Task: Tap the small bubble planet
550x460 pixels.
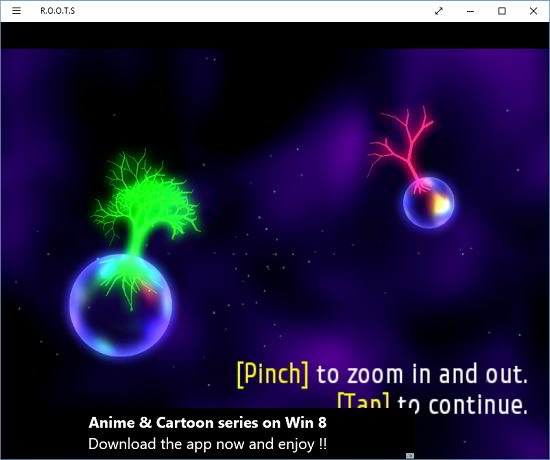Action: tap(428, 202)
